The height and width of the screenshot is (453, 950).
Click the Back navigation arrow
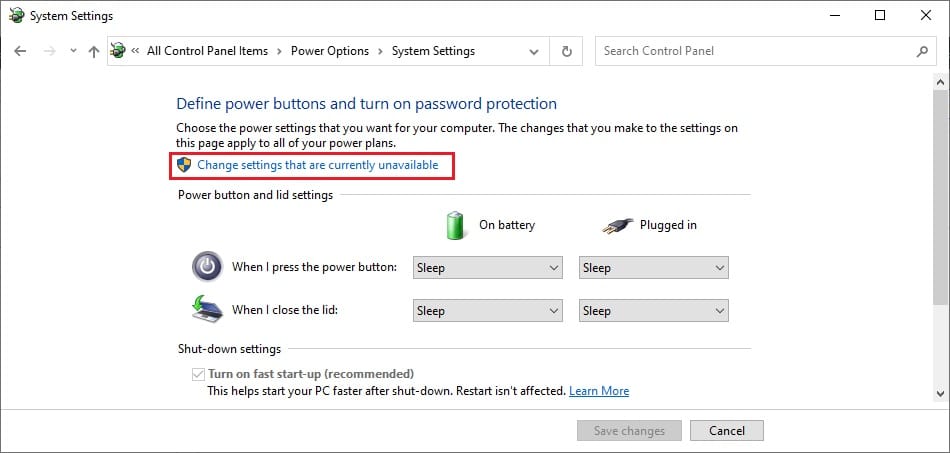[x=20, y=51]
